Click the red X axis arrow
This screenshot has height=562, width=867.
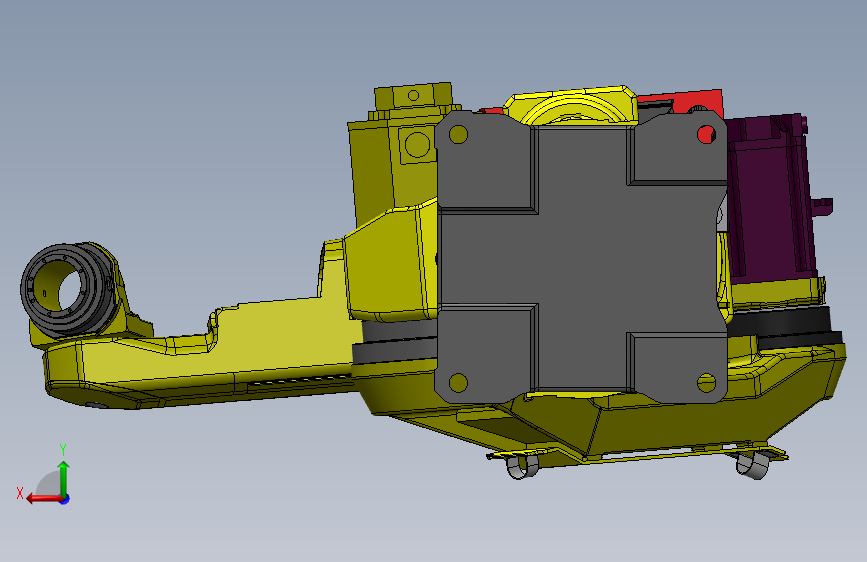click(x=43, y=499)
